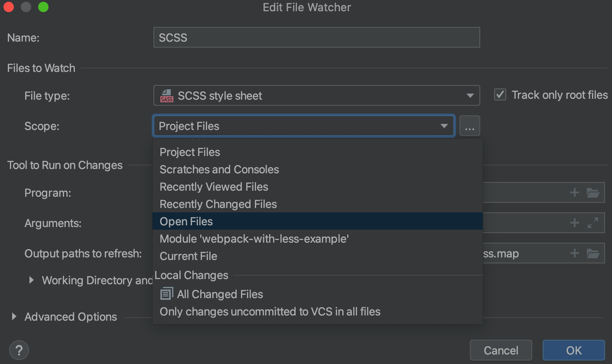Open scope editor with the ellipsis button
Screen dimensions: 612x364
click(x=470, y=126)
